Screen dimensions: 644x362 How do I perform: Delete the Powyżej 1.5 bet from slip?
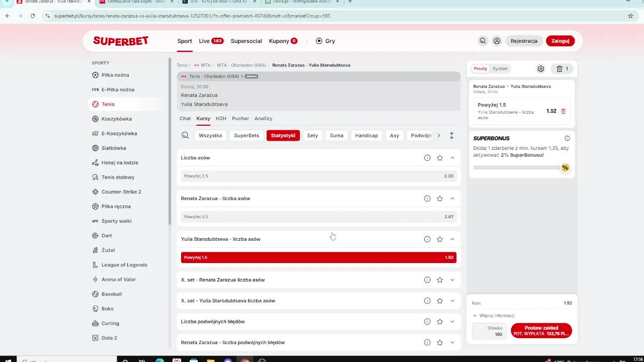click(x=563, y=111)
